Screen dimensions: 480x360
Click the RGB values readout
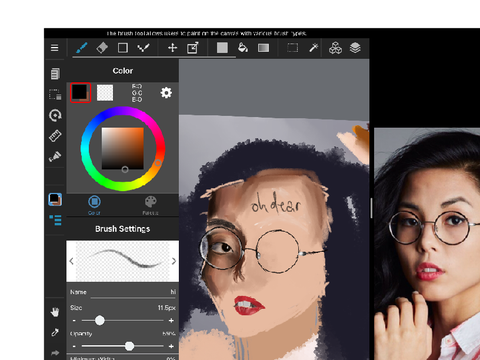pos(137,93)
